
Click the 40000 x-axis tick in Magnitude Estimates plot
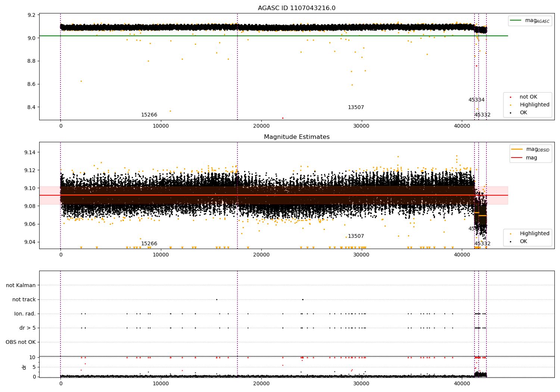(x=462, y=255)
